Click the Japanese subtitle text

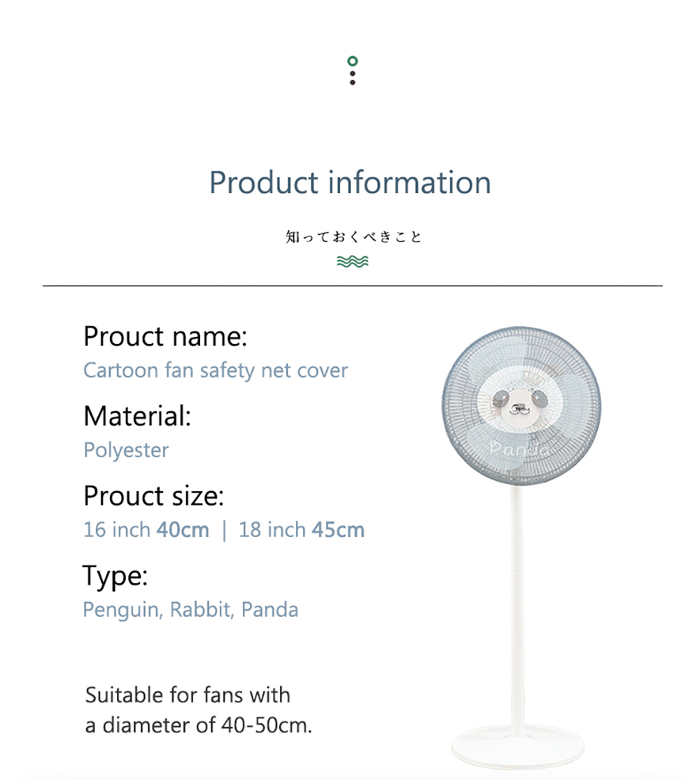(353, 237)
